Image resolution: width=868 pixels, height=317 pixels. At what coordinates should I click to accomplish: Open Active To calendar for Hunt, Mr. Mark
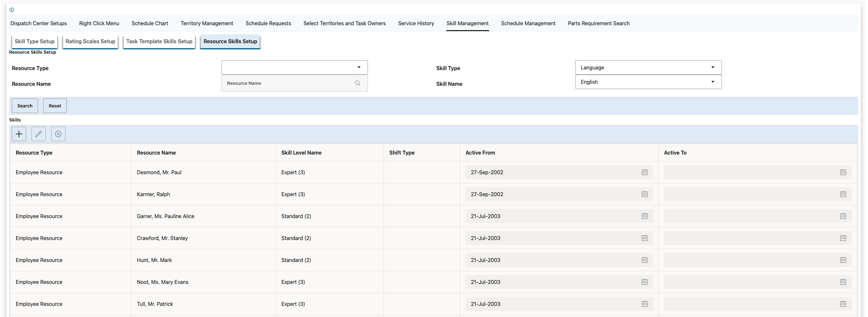pos(843,260)
